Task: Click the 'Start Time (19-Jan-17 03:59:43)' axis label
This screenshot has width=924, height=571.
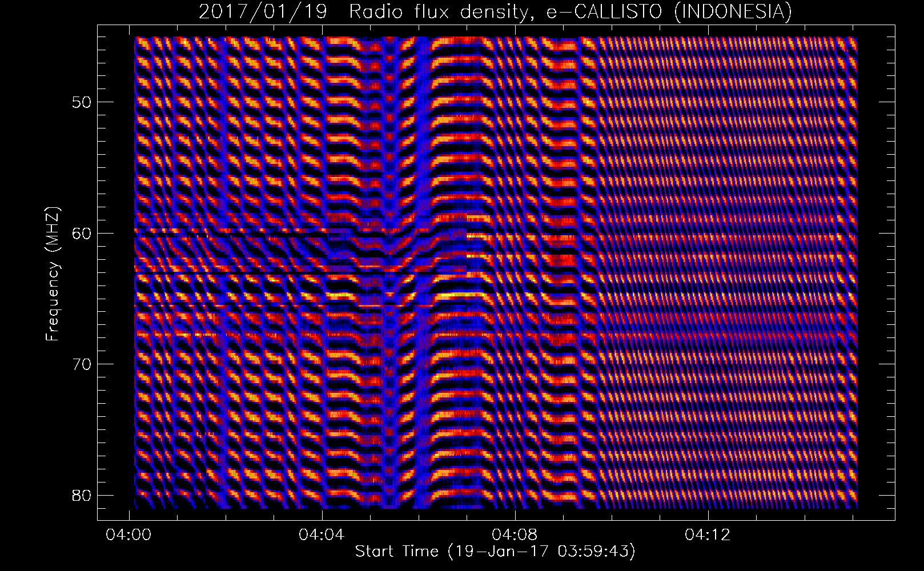Action: [x=495, y=552]
